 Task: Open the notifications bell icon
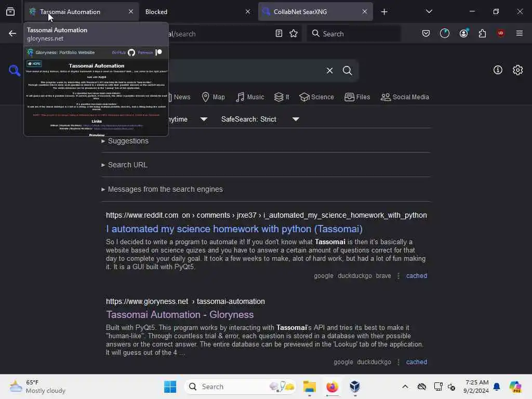[x=497, y=387]
